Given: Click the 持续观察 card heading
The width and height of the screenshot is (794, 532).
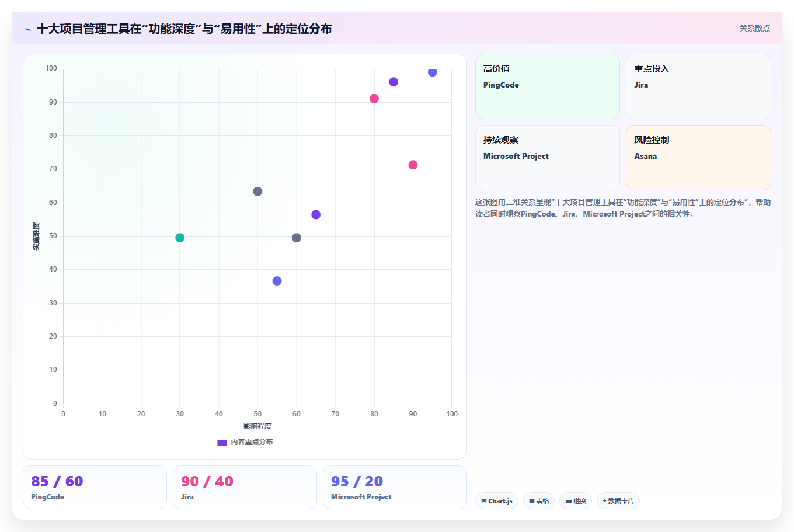Looking at the screenshot, I should coord(501,140).
